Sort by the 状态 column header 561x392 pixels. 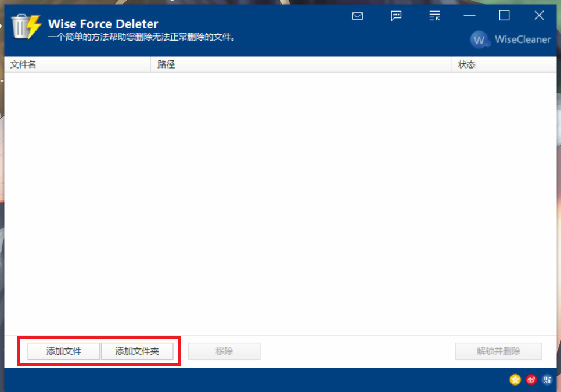pyautogui.click(x=503, y=64)
